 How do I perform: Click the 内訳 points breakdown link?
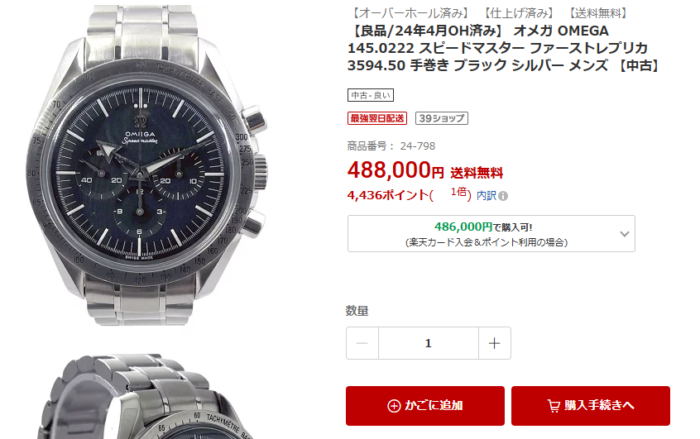[x=486, y=196]
